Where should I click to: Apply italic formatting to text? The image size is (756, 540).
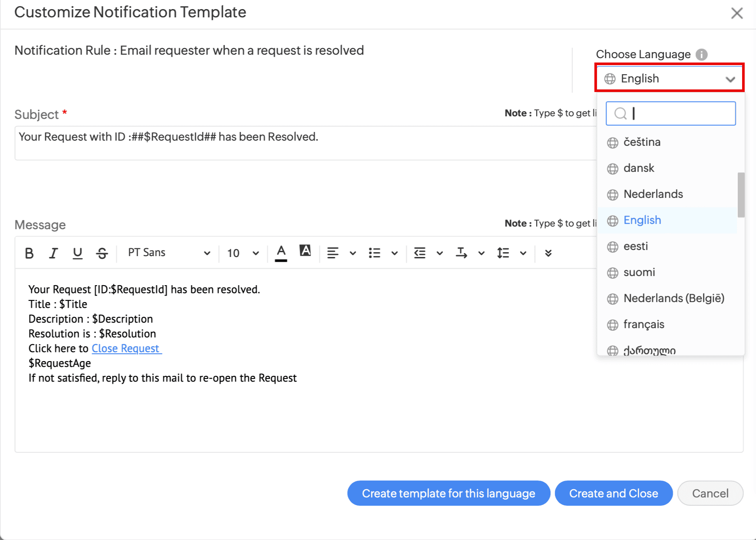pyautogui.click(x=53, y=253)
